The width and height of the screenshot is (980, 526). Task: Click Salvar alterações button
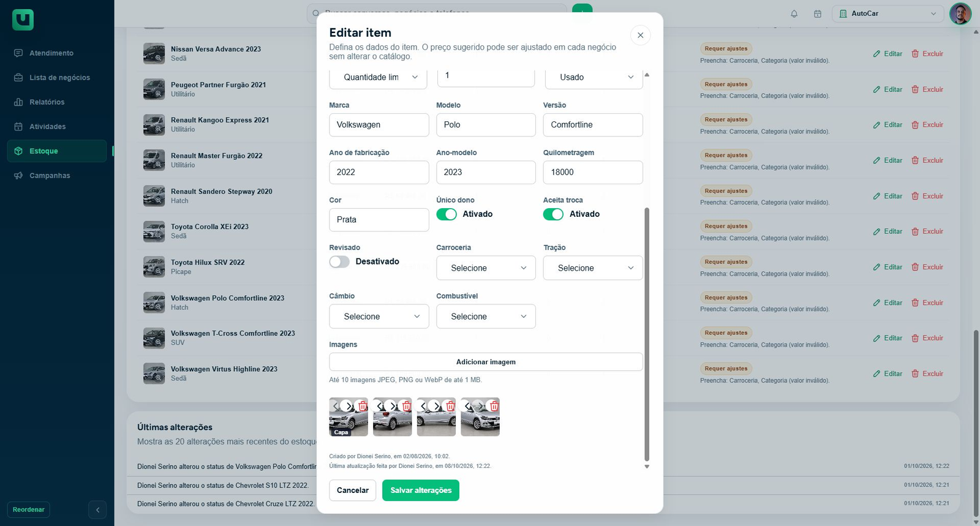coord(421,490)
